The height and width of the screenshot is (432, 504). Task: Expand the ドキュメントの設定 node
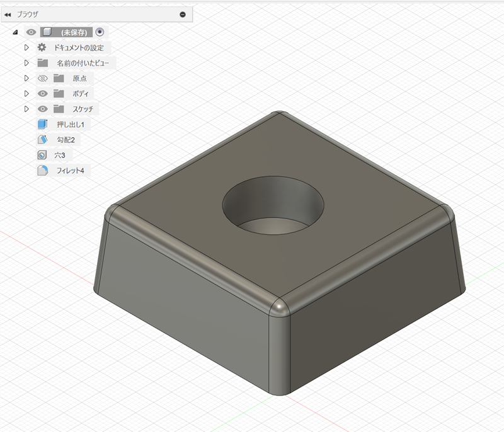point(26,47)
